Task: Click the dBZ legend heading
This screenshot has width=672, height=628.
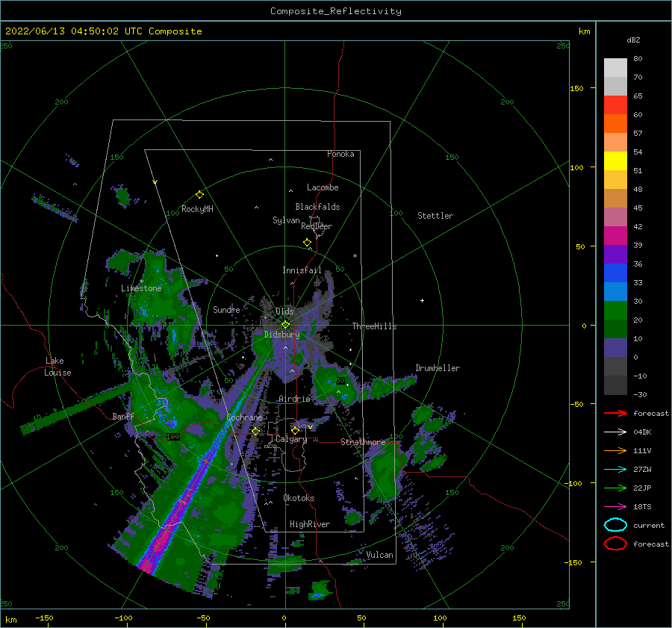Action: (x=633, y=40)
